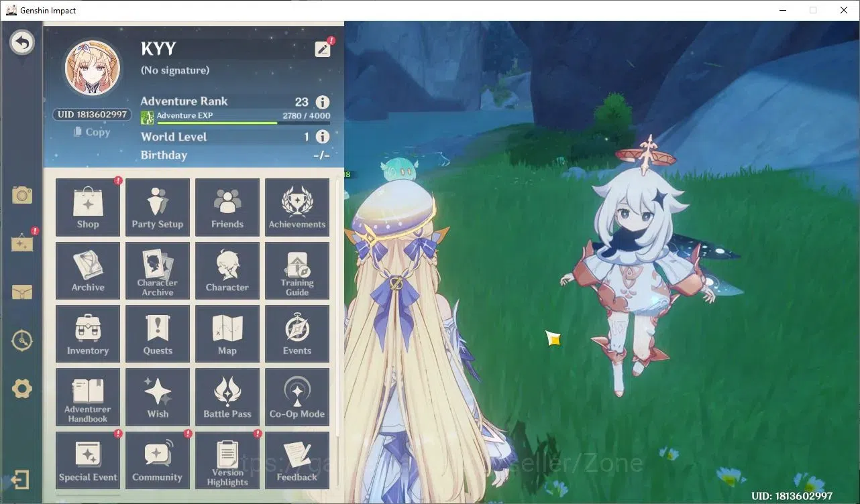Show World Level info
The image size is (860, 504).
click(x=323, y=137)
